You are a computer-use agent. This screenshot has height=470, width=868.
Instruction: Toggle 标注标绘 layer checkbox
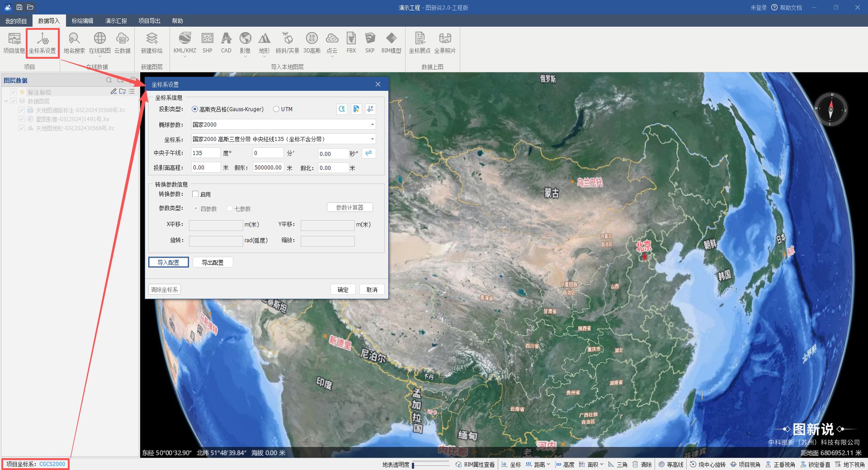[x=14, y=92]
